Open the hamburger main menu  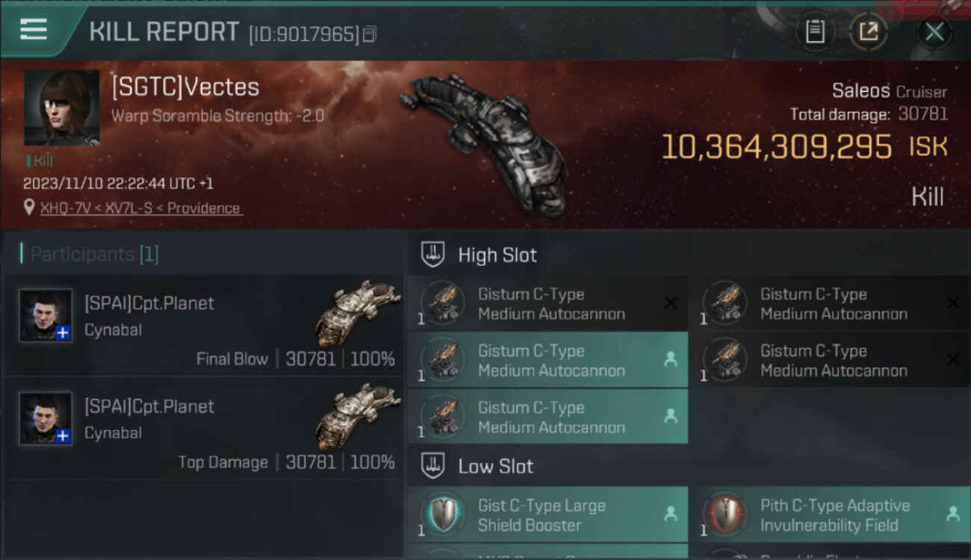tap(34, 30)
